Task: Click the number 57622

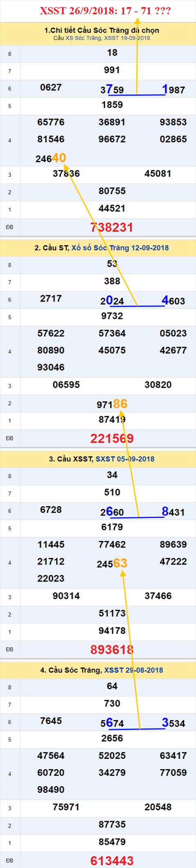Action: [51, 333]
